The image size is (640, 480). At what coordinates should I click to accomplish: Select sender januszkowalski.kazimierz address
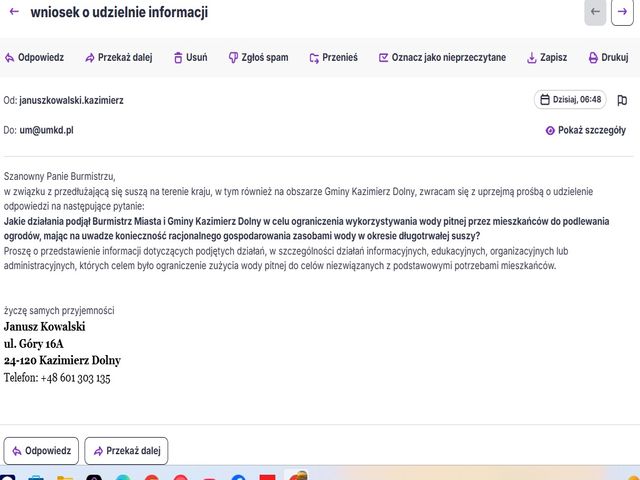point(71,100)
